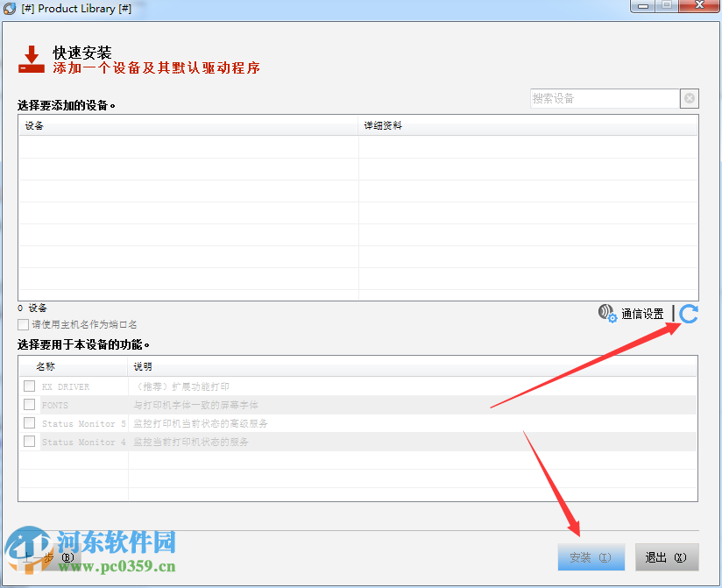Click the red download arrow install icon
Screen dimensions: 722x588
tap(32, 59)
